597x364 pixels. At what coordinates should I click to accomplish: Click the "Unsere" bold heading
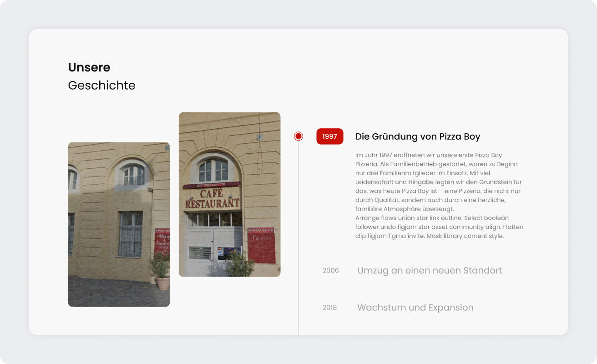pyautogui.click(x=89, y=67)
